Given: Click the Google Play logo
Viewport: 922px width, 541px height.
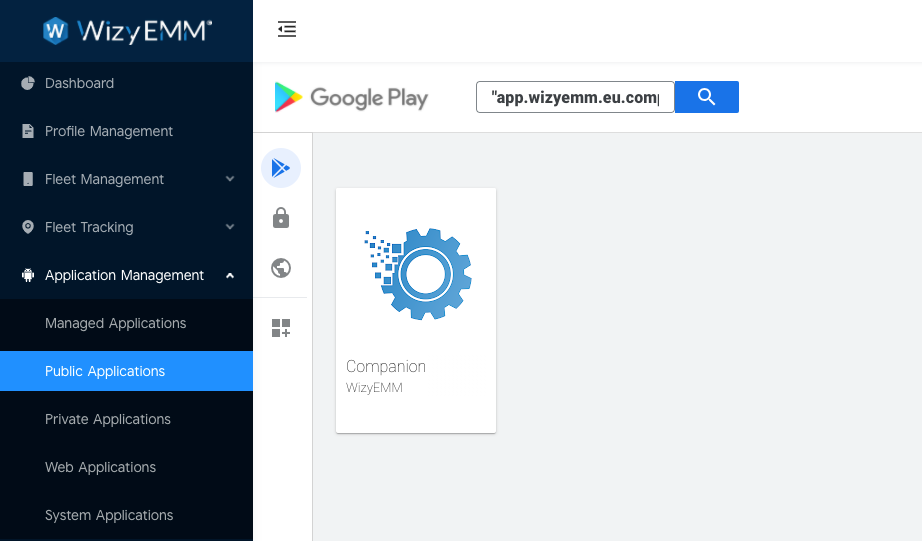Looking at the screenshot, I should coord(351,98).
